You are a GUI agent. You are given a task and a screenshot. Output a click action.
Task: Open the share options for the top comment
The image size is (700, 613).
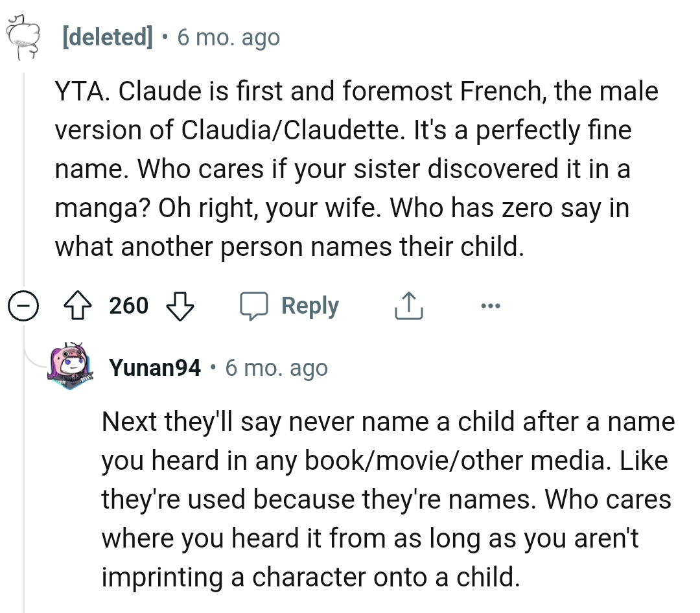pyautogui.click(x=408, y=305)
